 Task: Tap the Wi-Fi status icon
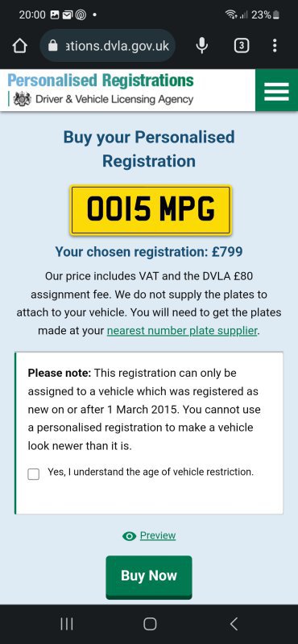pos(230,15)
